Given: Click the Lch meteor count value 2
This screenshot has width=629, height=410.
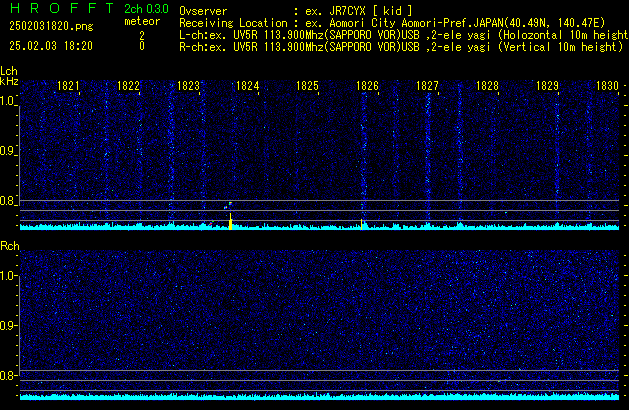Looking at the screenshot, I should click(x=142, y=36).
